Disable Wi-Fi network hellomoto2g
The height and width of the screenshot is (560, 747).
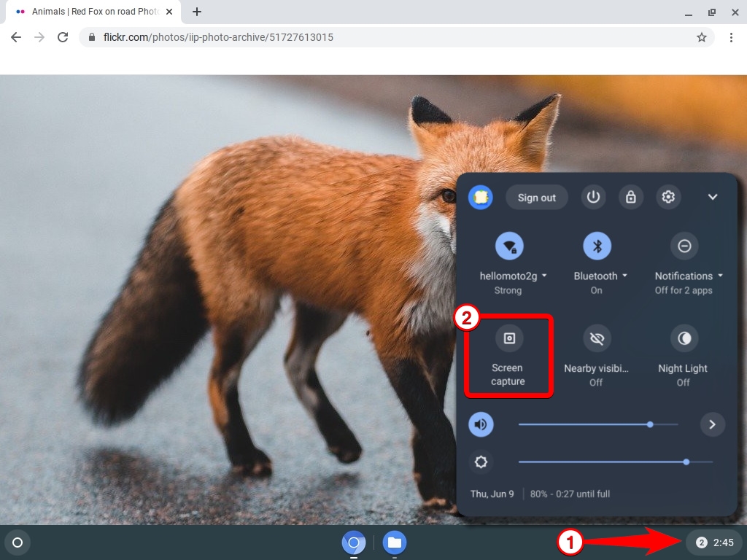tap(508, 246)
